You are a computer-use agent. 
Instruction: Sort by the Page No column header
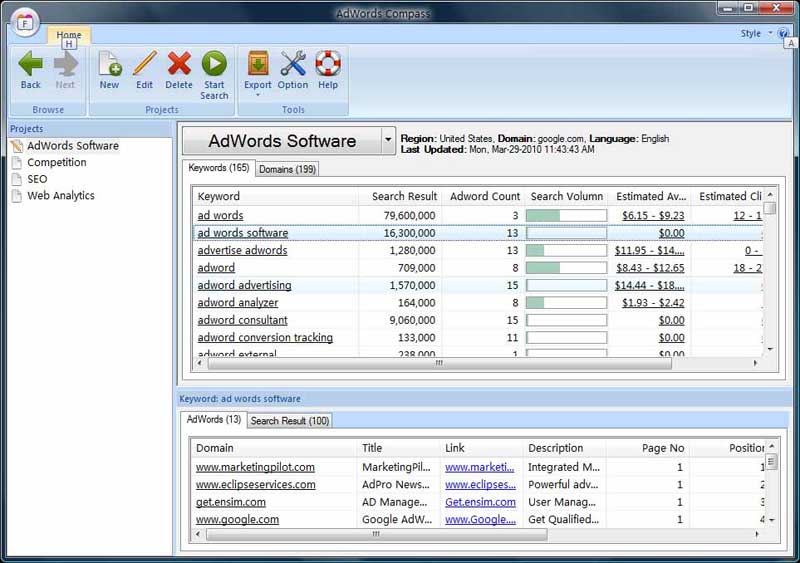pos(648,448)
